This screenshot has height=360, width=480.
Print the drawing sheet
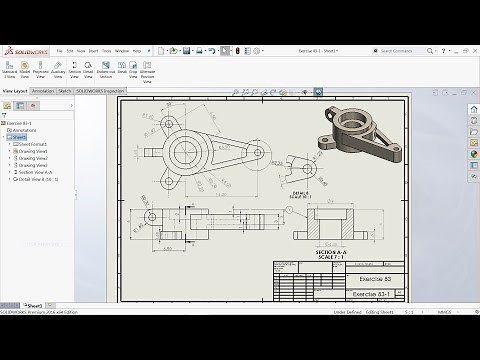coord(199,51)
